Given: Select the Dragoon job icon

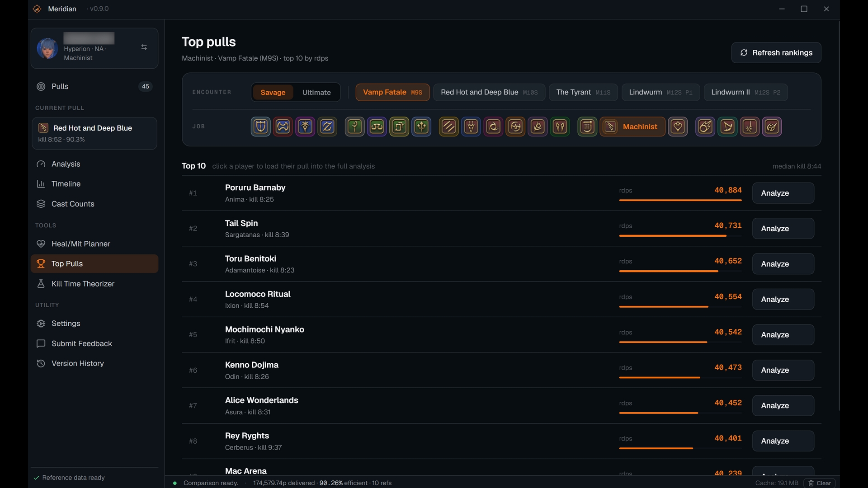Looking at the screenshot, I should [471, 127].
